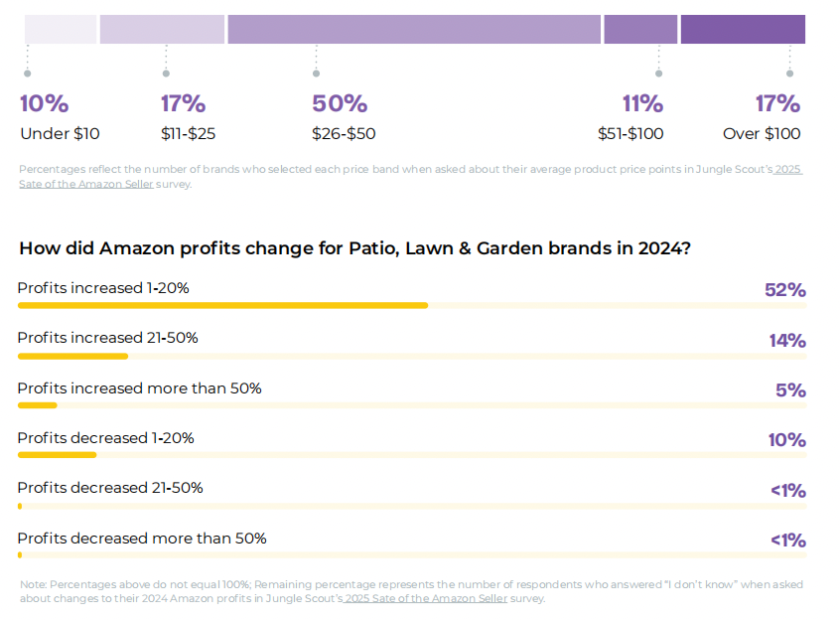Click the 14% profit value

coord(786,341)
